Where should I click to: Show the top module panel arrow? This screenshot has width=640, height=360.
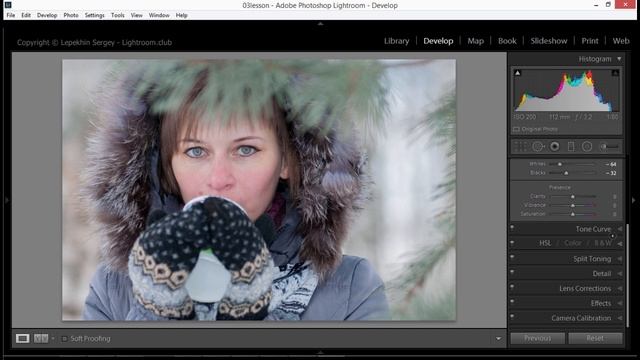320,24
